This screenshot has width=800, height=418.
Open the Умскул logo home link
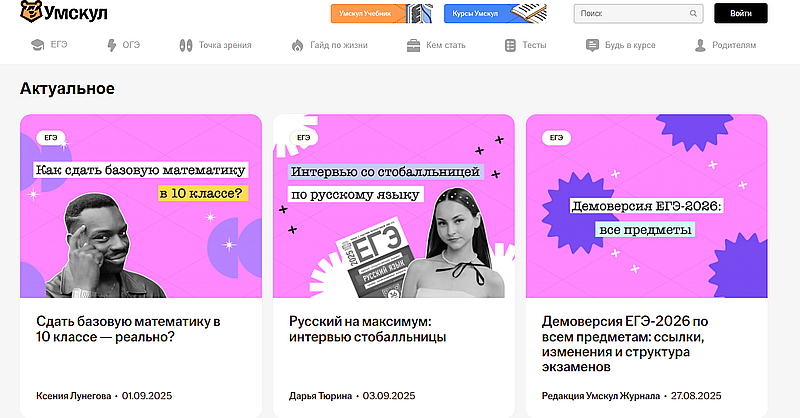pyautogui.click(x=64, y=12)
